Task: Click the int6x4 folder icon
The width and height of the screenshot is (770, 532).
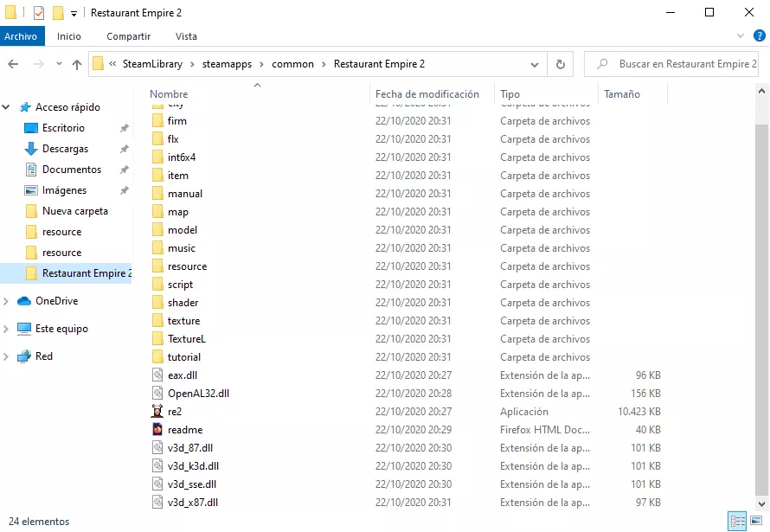Action: pyautogui.click(x=157, y=157)
